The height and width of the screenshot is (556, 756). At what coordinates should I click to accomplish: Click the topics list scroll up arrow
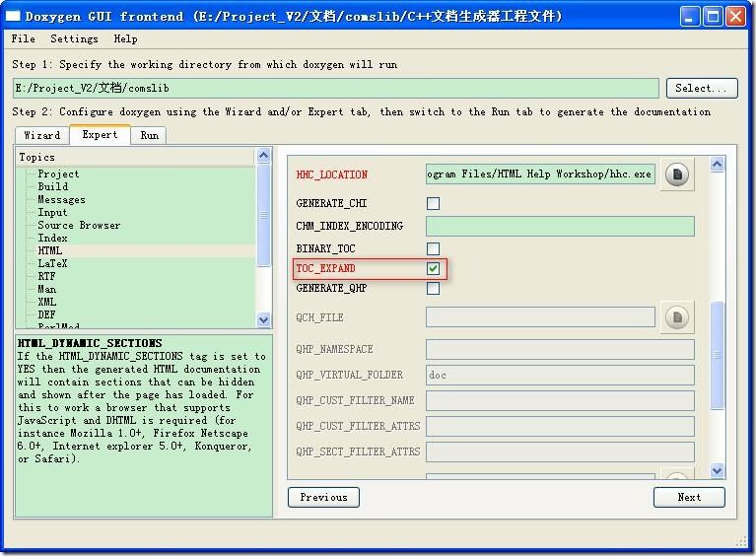point(263,156)
